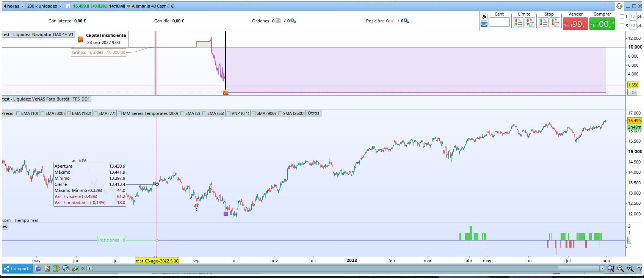The width and height of the screenshot is (644, 278).
Task: Click the zoom out magnifier icon
Action: click(x=621, y=269)
